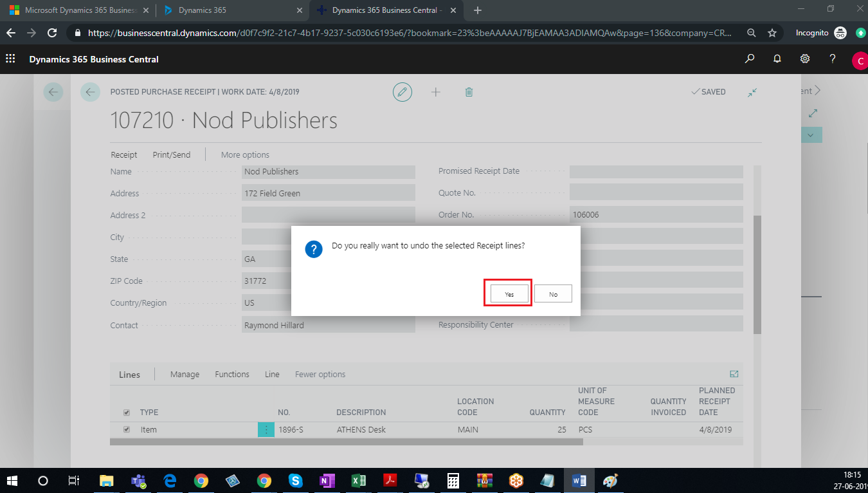The width and height of the screenshot is (868, 493).
Task: Open Calculator from the taskbar
Action: pyautogui.click(x=453, y=481)
